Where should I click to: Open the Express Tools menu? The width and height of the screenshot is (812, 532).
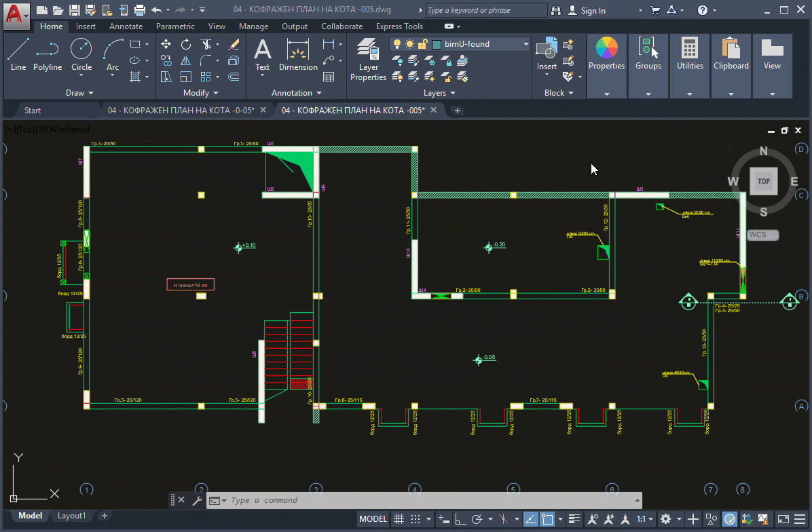coord(399,26)
